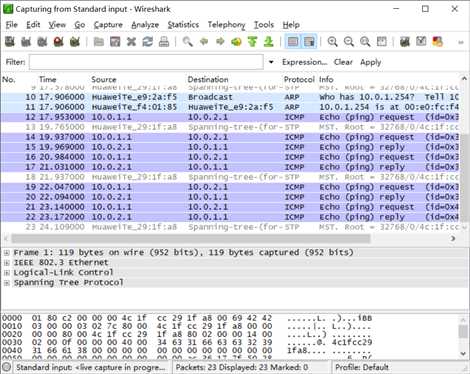Sort packets by Time column header
470x374 pixels.
pos(48,79)
